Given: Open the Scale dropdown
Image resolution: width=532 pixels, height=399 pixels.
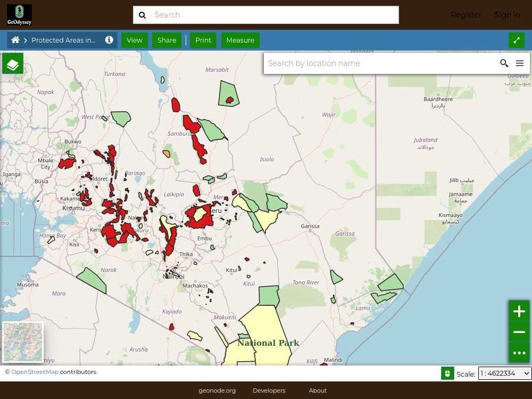Looking at the screenshot, I should pos(504,373).
